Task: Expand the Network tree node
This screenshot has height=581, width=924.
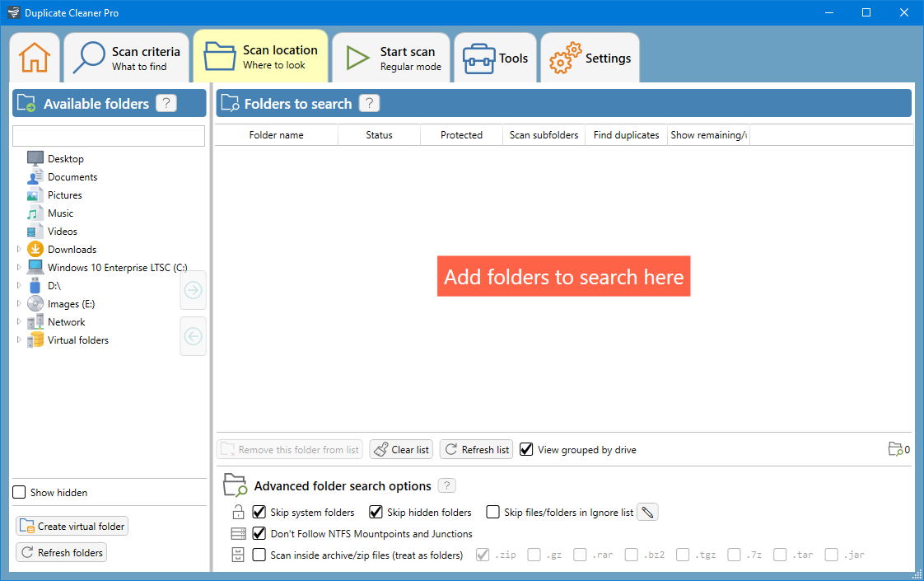Action: 19,321
